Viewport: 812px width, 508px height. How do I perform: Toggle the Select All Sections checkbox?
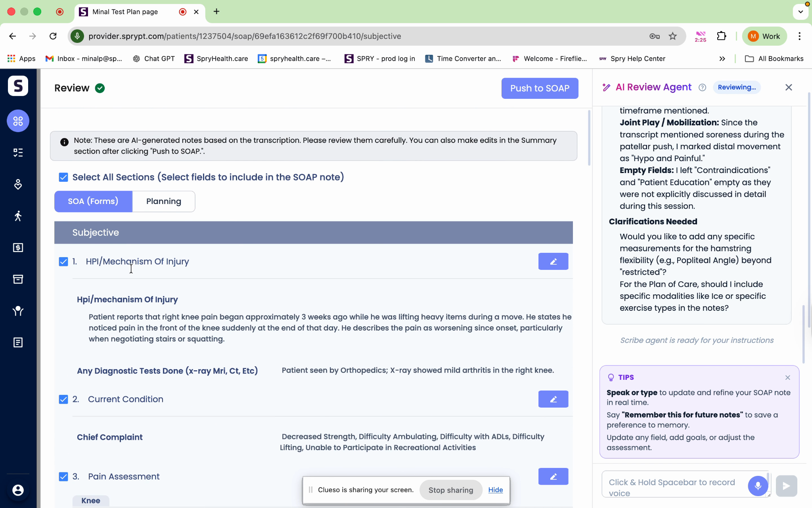(x=63, y=177)
